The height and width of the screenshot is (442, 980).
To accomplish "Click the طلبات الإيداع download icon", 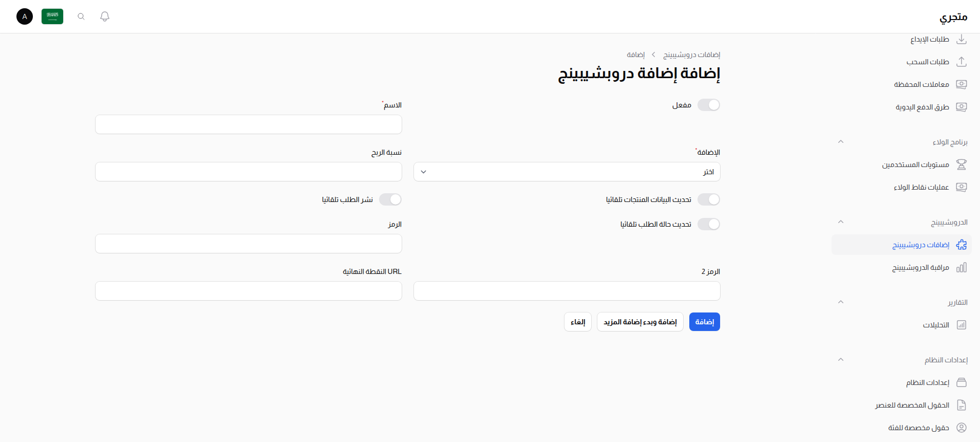I will [x=962, y=39].
